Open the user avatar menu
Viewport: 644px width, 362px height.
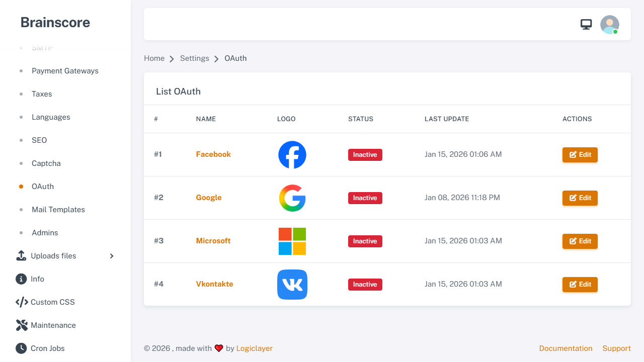(610, 24)
